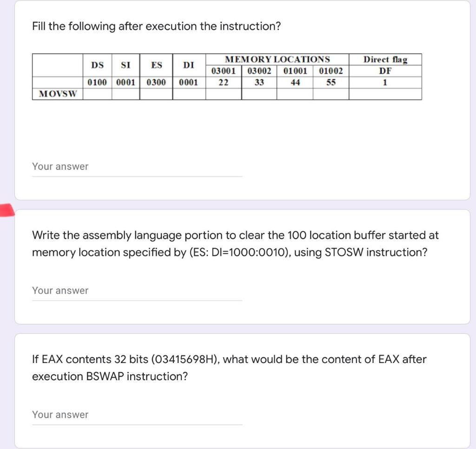Click the red bookmark marker on the left
The image size is (476, 449).
point(7,210)
